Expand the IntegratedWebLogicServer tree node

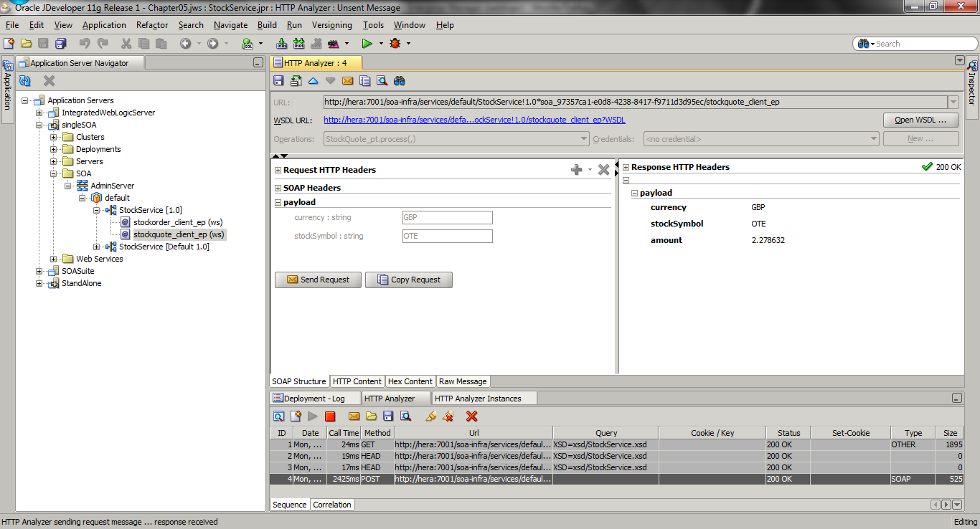(39, 113)
